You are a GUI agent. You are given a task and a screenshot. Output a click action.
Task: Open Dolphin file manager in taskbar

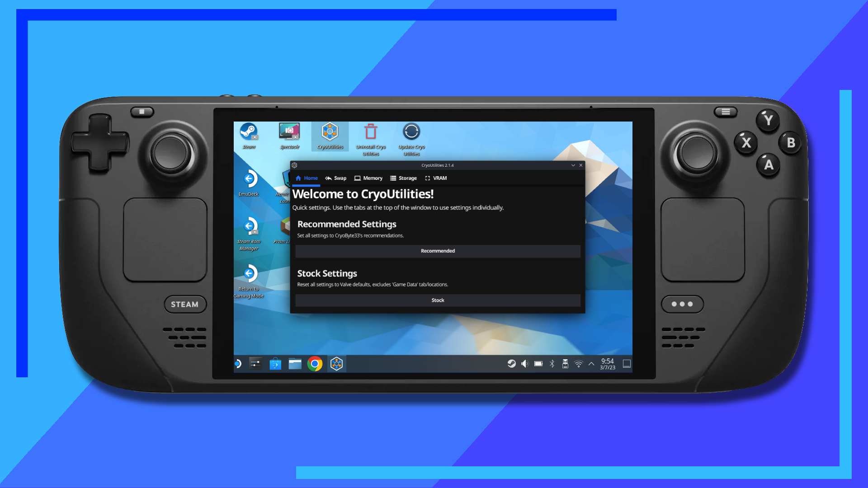pos(295,364)
